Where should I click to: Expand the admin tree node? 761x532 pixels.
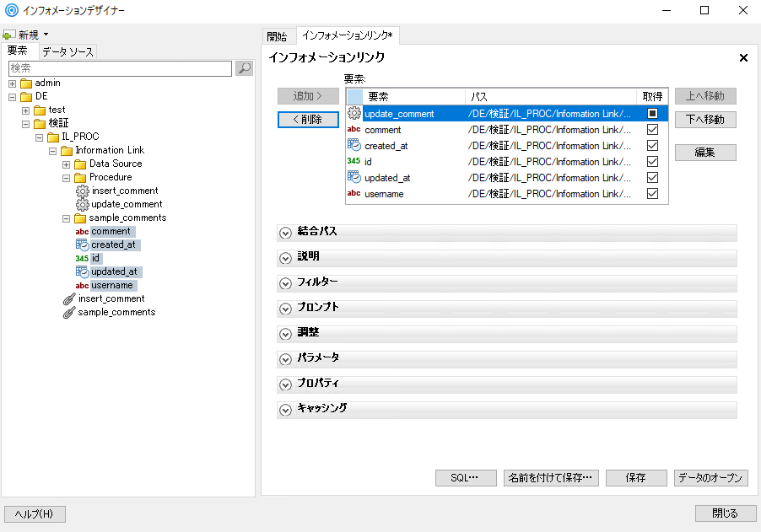coord(12,83)
